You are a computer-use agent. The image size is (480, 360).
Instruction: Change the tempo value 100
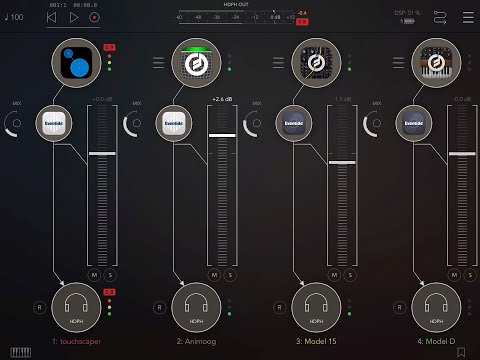[14, 17]
